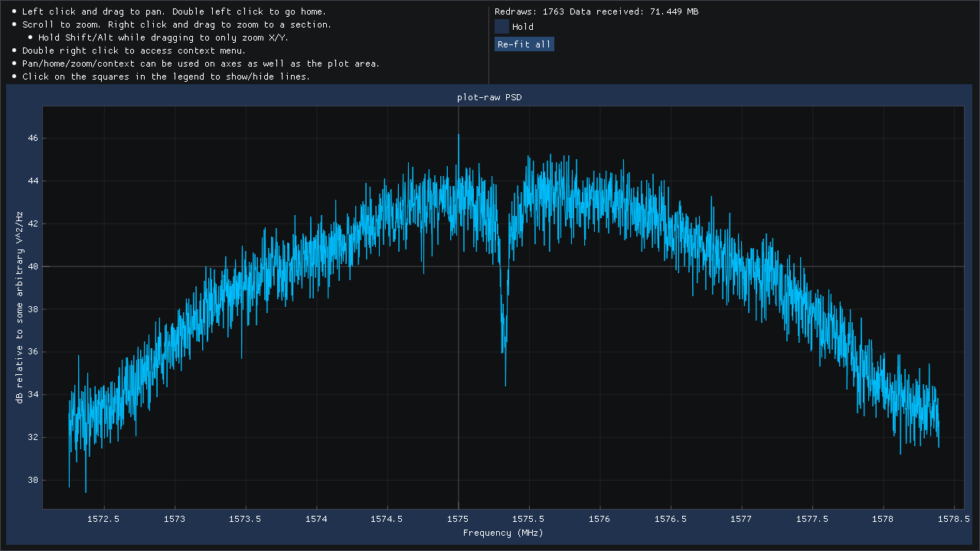
Task: Click the tallest spike at 1575 MHz
Action: [459, 136]
